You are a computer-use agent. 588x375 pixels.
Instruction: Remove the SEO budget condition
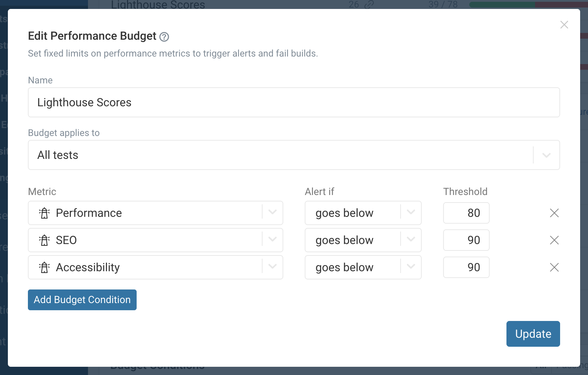tap(554, 240)
